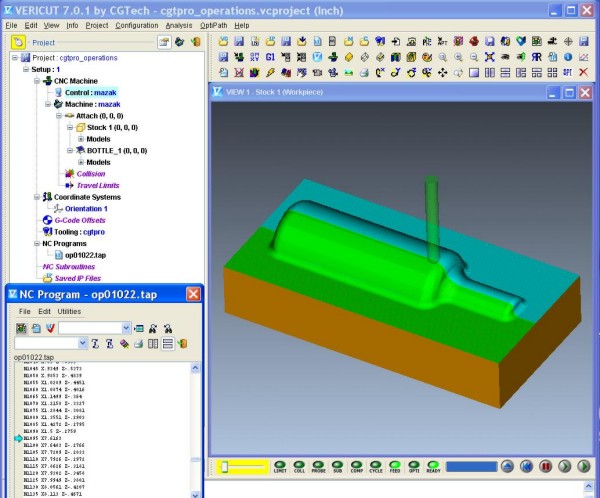Click the graph chart icon in main toolbar
This screenshot has width=600, height=498.
[584, 57]
